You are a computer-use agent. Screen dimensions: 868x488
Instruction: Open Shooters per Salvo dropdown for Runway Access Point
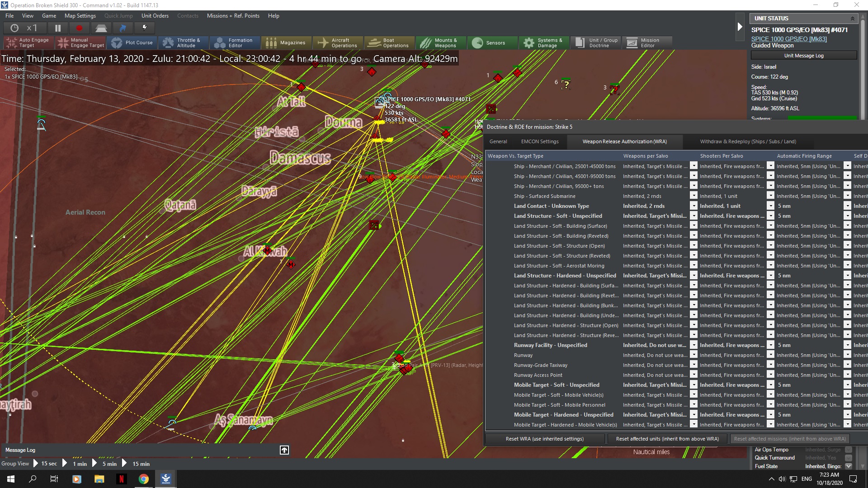[x=770, y=375]
